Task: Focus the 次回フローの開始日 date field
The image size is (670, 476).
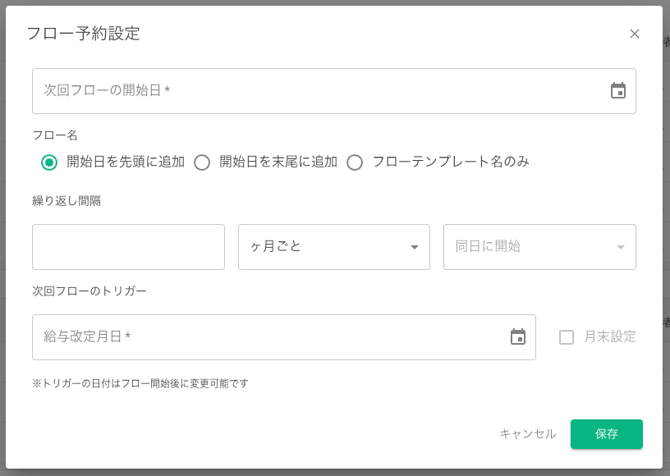Action: [310, 91]
